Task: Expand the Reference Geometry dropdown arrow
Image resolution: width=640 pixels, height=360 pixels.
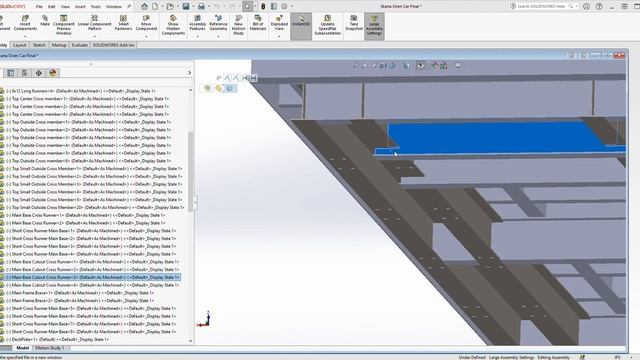Action: click(x=218, y=37)
